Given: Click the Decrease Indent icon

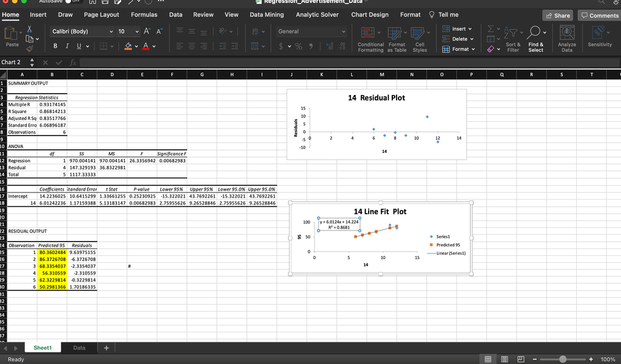Looking at the screenshot, I should click(223, 46).
